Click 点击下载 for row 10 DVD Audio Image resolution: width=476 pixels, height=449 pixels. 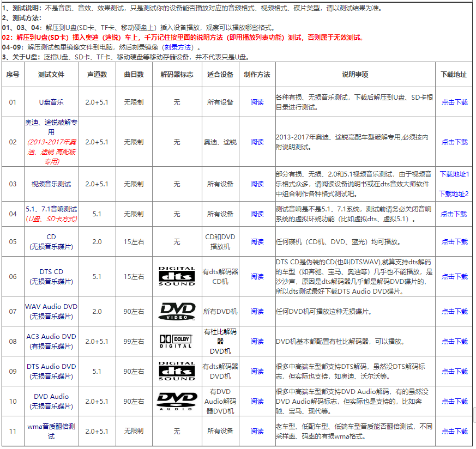[454, 401]
